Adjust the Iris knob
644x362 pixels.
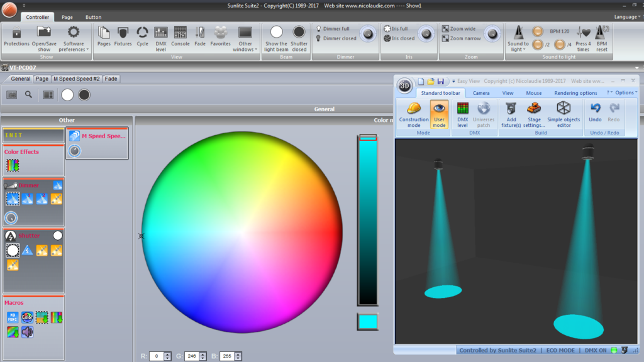coord(426,34)
